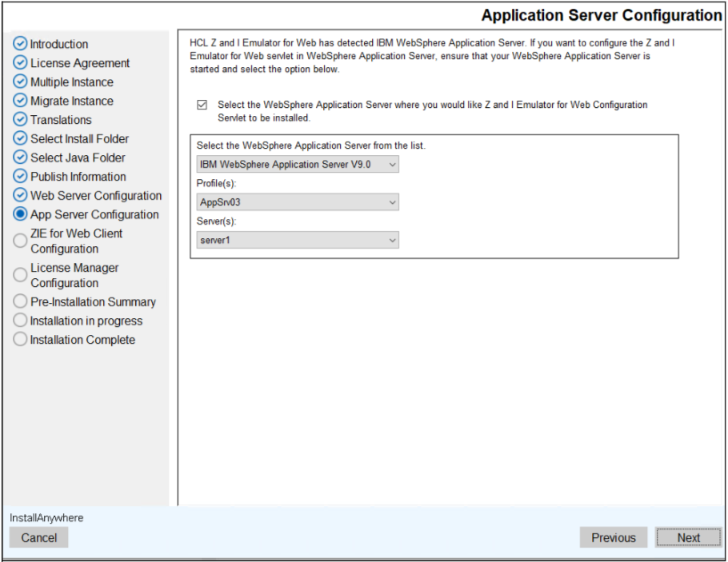Click the Multiple Instance checkmark icon
This screenshot has width=728, height=562.
[x=20, y=82]
